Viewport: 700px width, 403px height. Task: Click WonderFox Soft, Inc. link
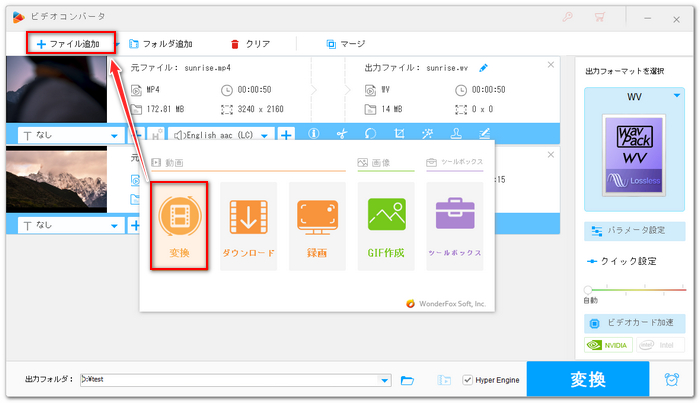446,303
